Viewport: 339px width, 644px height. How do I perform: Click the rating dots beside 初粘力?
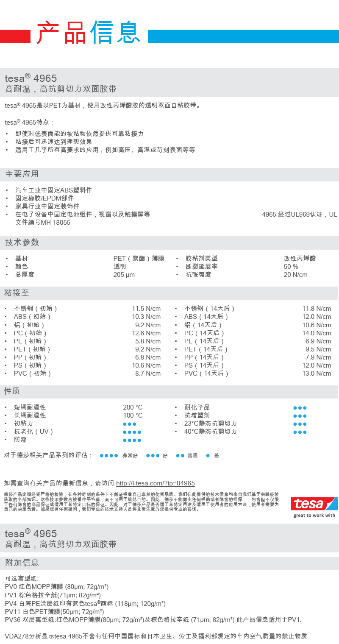pyautogui.click(x=130, y=424)
